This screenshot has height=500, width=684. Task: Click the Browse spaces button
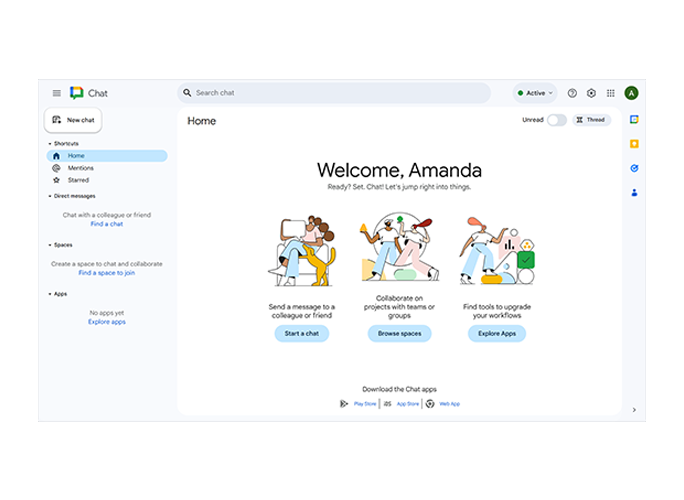click(x=399, y=333)
